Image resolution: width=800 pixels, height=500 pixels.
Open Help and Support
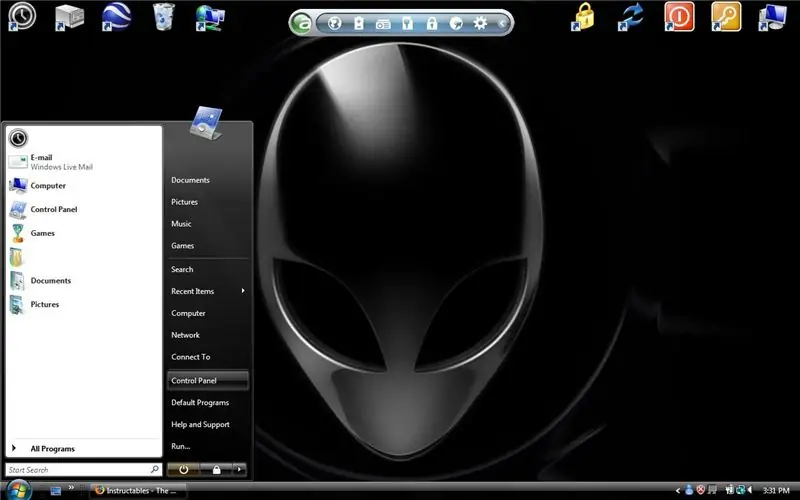tap(208, 424)
